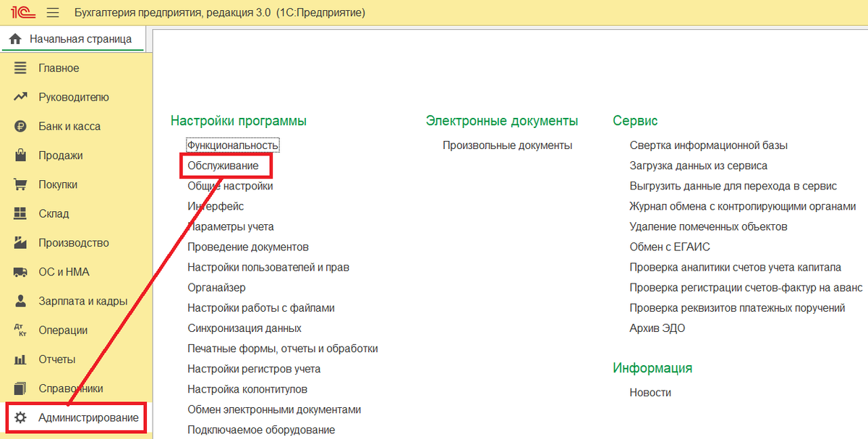Open Настройки работы с файлами
Viewport: 868px width, 439px height.
tap(261, 307)
